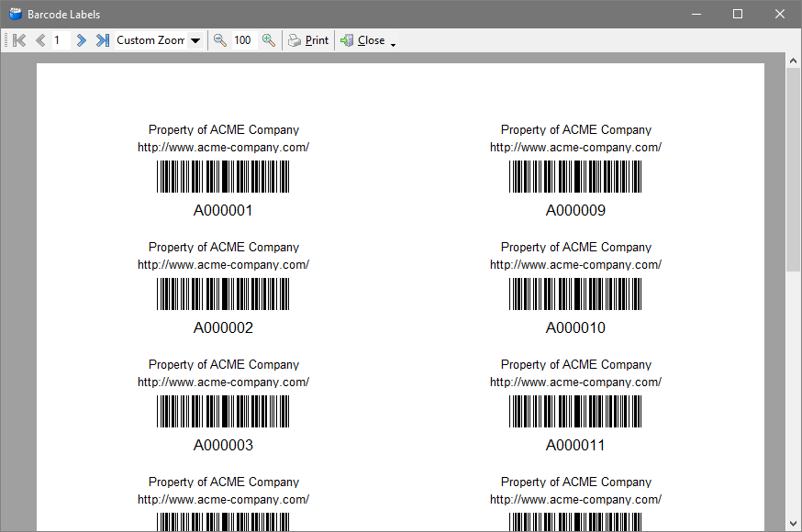Close the label preview
802x532 pixels.
[362, 40]
